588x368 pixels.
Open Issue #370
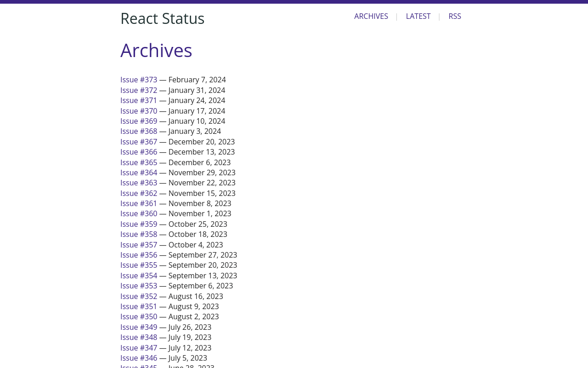139,111
